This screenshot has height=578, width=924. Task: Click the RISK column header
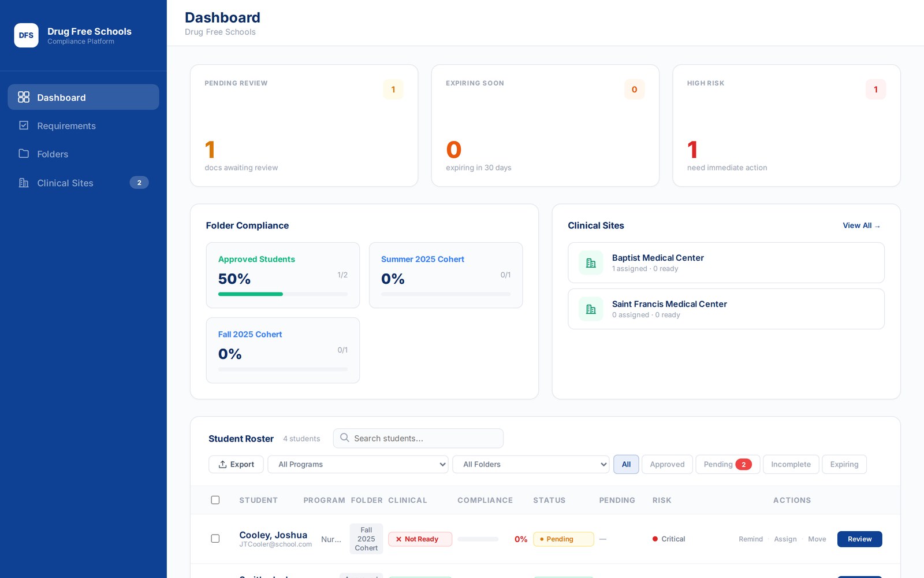coord(662,500)
